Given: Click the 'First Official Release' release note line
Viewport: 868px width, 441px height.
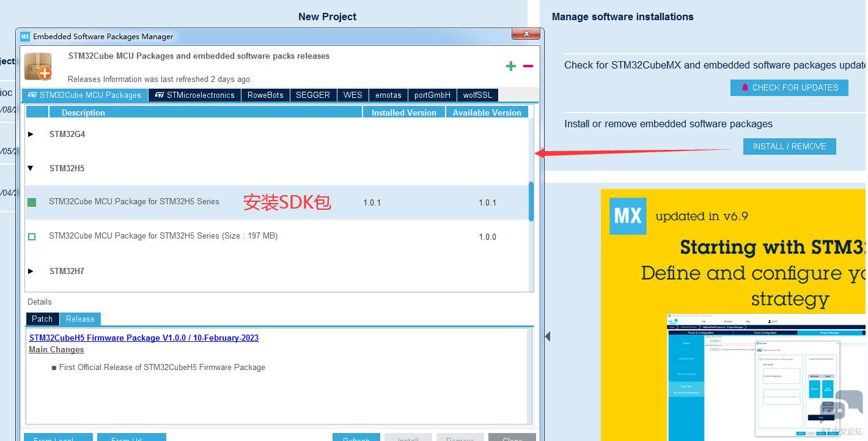Looking at the screenshot, I should click(x=162, y=368).
